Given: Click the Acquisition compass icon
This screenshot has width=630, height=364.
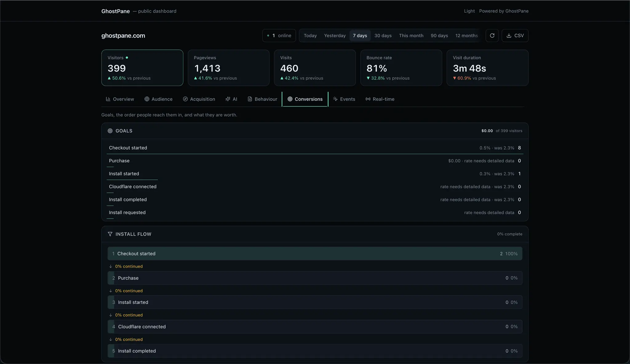Looking at the screenshot, I should (185, 99).
